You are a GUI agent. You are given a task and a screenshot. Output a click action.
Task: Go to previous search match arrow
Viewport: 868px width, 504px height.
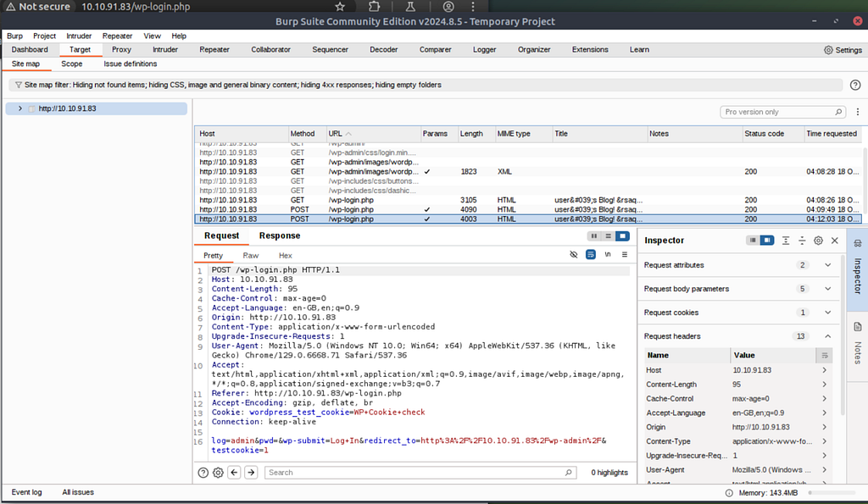point(234,473)
